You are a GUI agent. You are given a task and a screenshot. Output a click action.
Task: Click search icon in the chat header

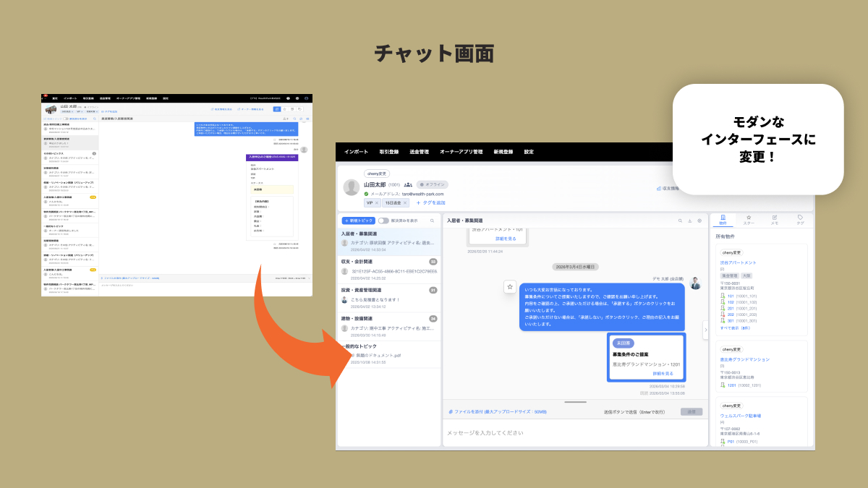point(680,221)
